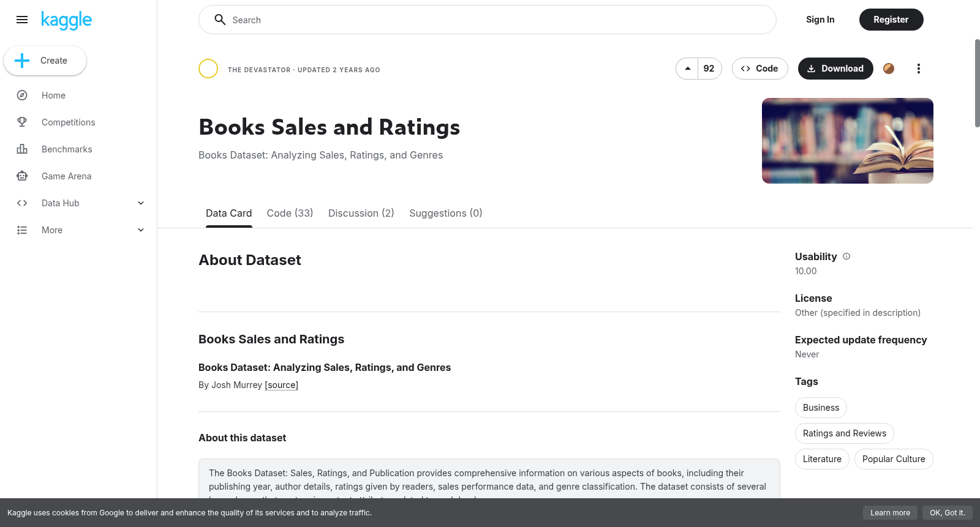The height and width of the screenshot is (527, 980).
Task: Click the Home compass icon
Action: click(x=22, y=95)
